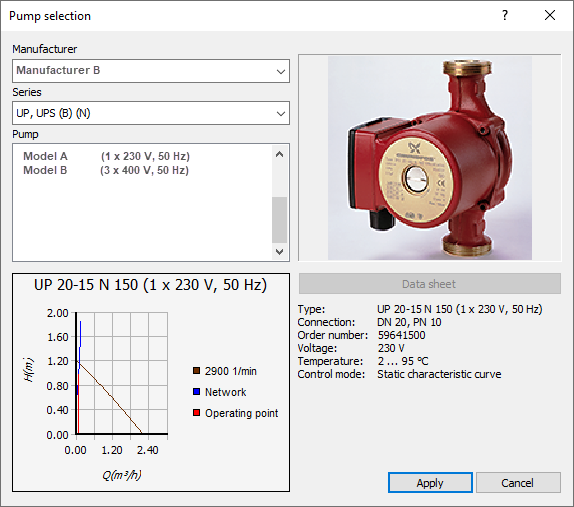
Task: Click the connection value DN 20, PN 10
Action: 409,322
